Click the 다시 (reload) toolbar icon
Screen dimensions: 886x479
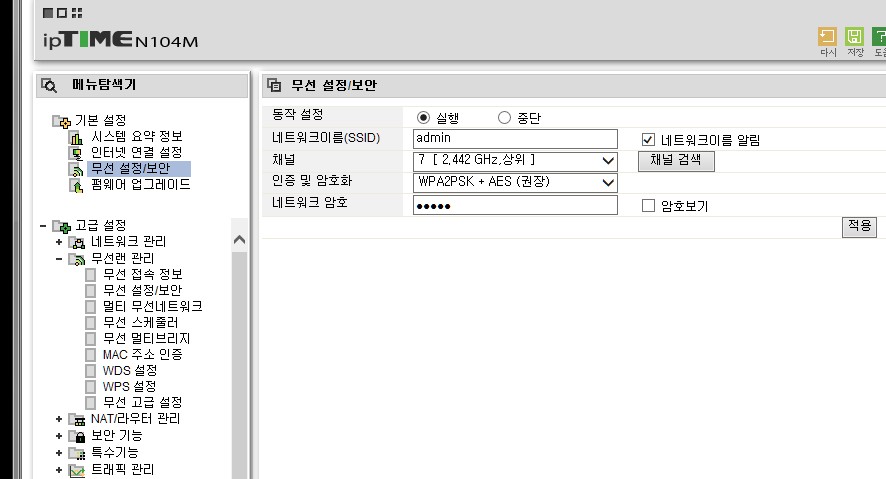tap(827, 37)
